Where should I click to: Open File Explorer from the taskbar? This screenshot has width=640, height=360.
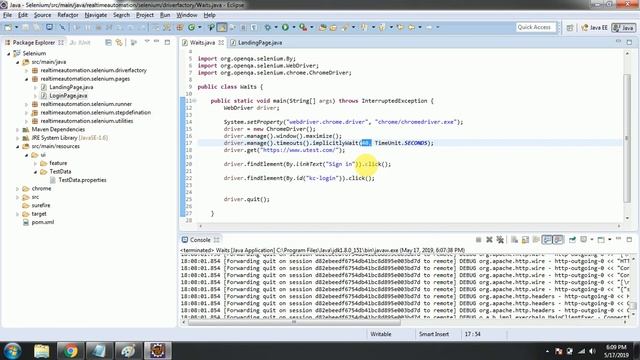(41, 351)
